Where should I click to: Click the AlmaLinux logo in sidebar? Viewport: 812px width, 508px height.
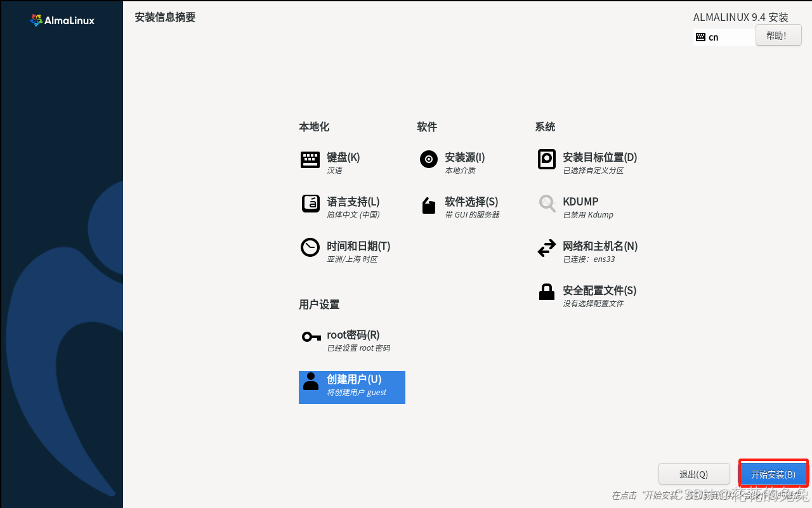click(62, 20)
